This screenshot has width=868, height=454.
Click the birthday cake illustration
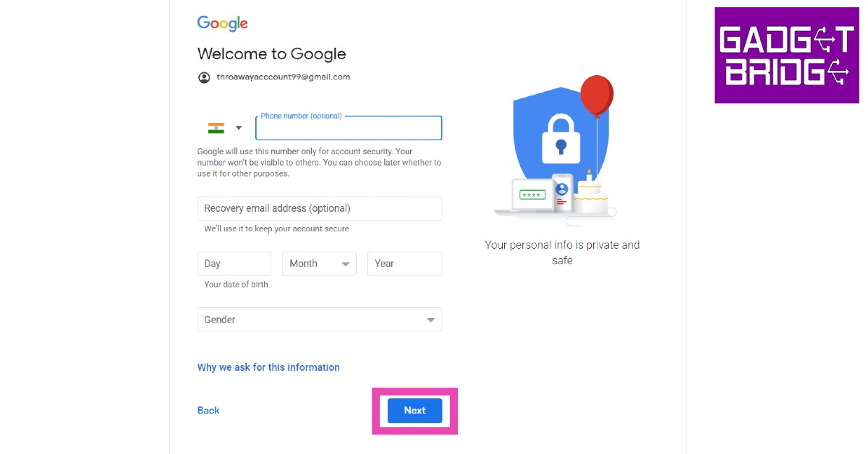[x=590, y=194]
